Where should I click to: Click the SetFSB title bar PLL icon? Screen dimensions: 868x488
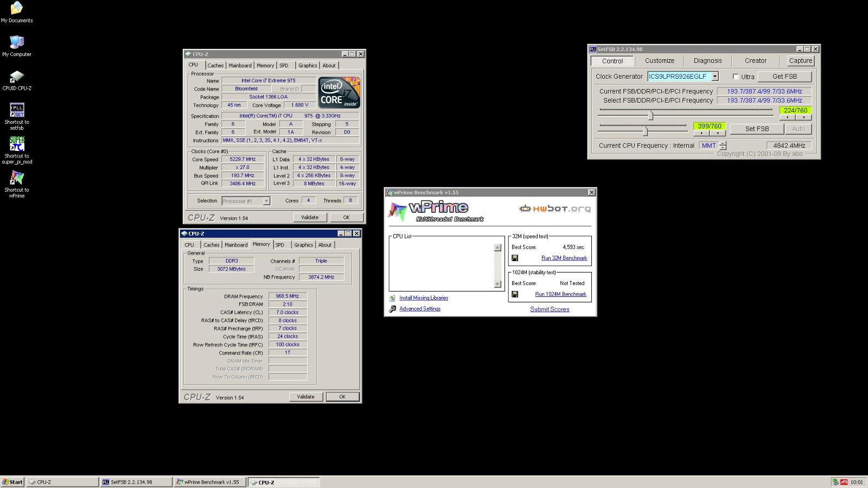[x=593, y=49]
